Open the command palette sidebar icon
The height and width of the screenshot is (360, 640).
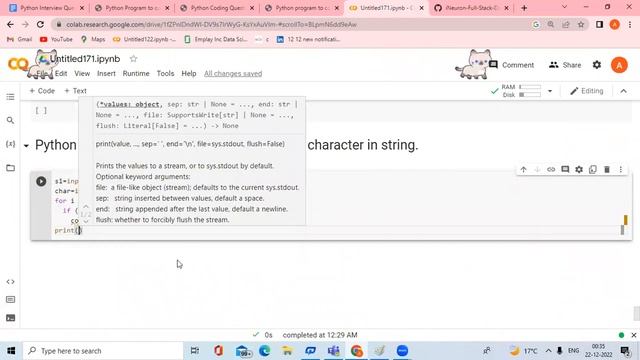pos(11,300)
